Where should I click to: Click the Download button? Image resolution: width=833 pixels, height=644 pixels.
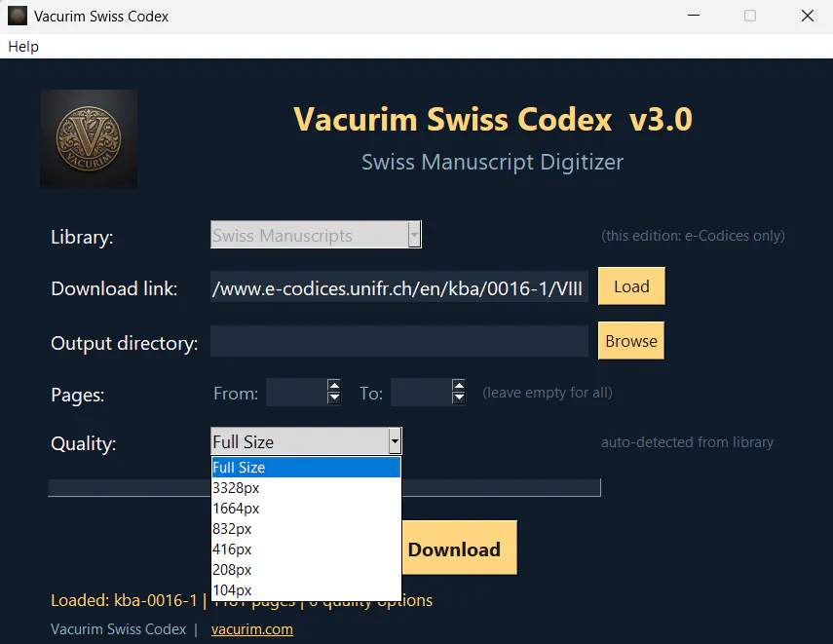tap(459, 548)
